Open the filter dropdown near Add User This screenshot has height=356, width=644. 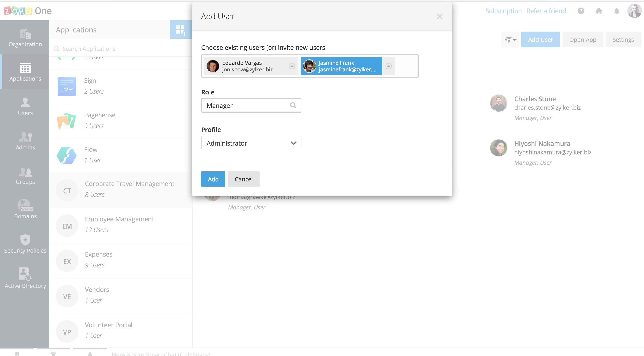click(x=510, y=39)
